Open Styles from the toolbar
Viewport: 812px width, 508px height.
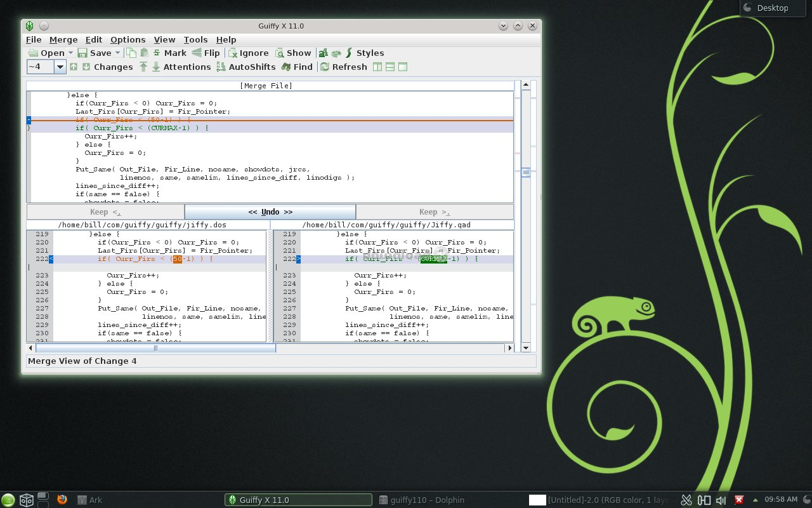[365, 53]
